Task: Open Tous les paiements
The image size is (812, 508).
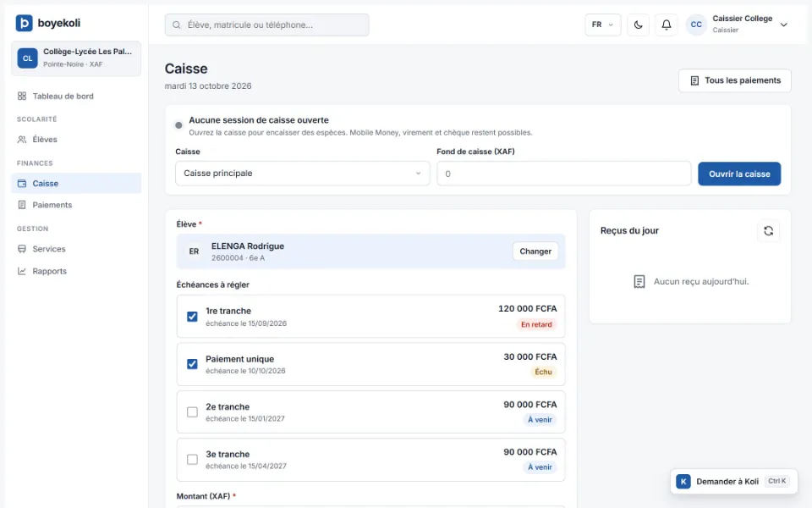Action: point(735,80)
